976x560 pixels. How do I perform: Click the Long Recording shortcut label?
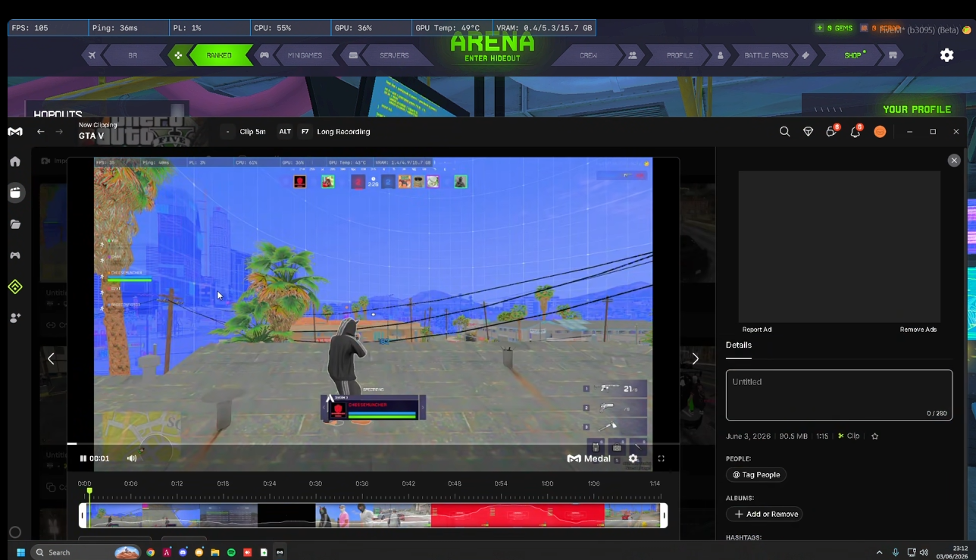tap(343, 132)
